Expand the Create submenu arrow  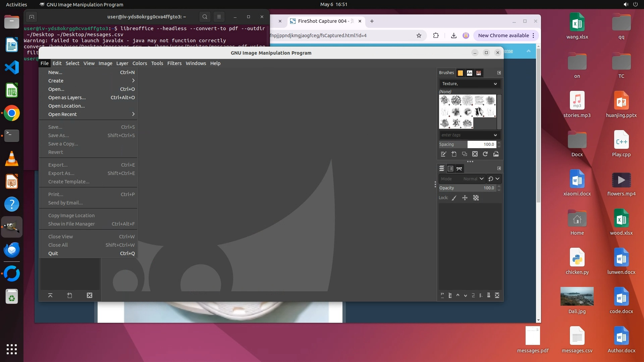pyautogui.click(x=133, y=81)
